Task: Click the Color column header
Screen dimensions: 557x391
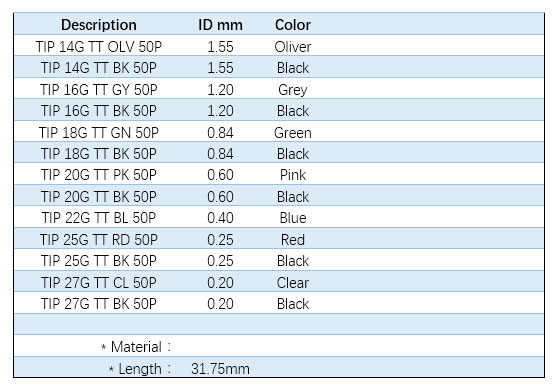Action: coord(293,25)
